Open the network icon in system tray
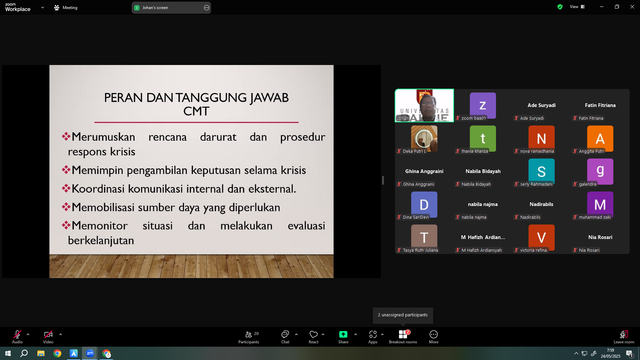This screenshot has height=360, width=640. tap(584, 353)
